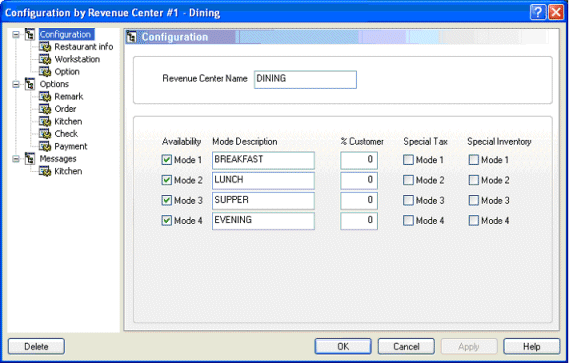Click the Payment item icon
Screen dimensions: 569x363
tap(45, 146)
